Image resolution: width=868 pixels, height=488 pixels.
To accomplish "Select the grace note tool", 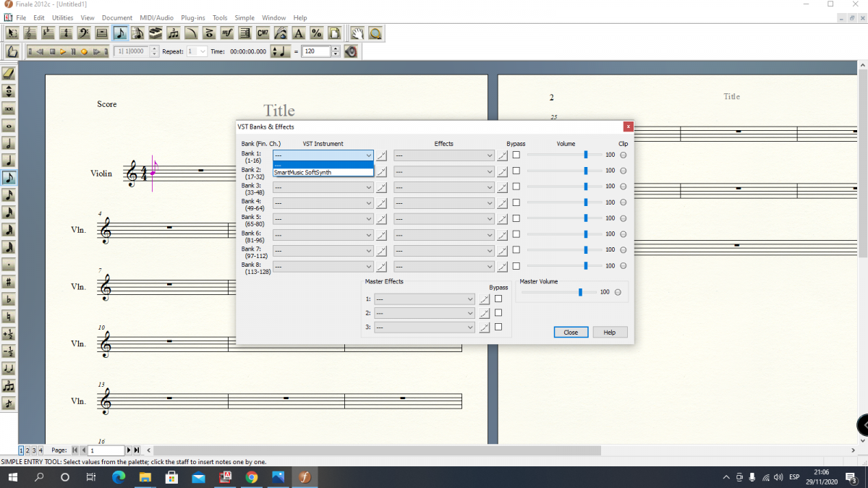I will [x=9, y=403].
